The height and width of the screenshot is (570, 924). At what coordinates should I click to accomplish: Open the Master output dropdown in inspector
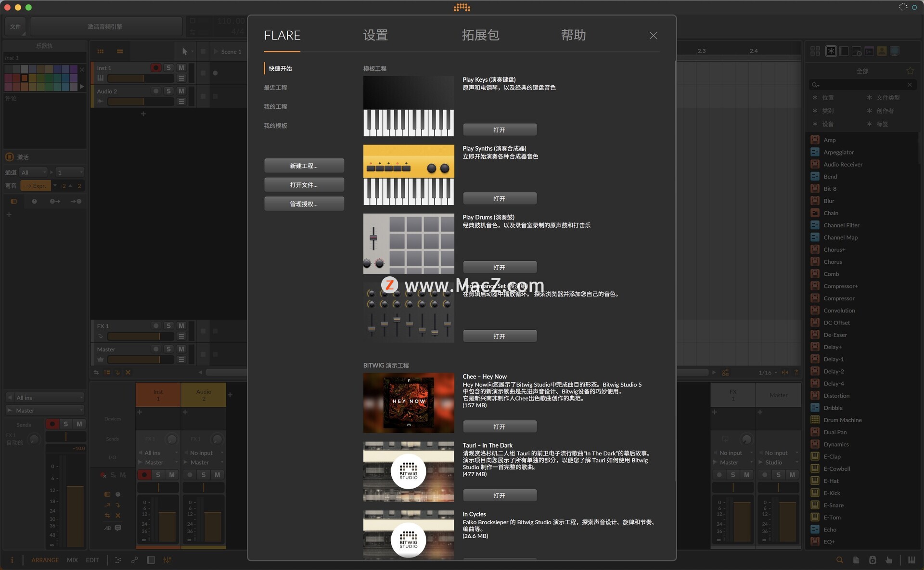[45, 410]
